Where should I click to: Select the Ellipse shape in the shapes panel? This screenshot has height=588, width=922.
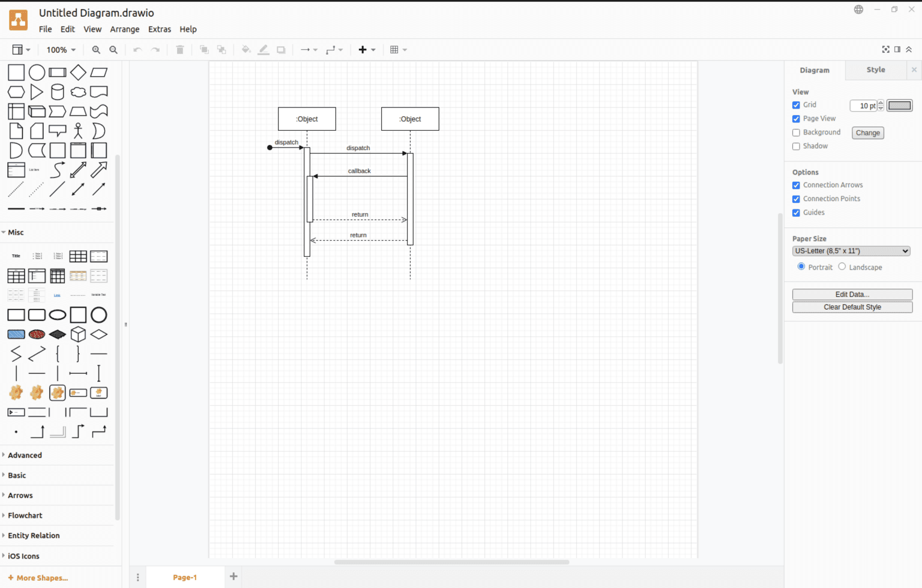[37, 72]
